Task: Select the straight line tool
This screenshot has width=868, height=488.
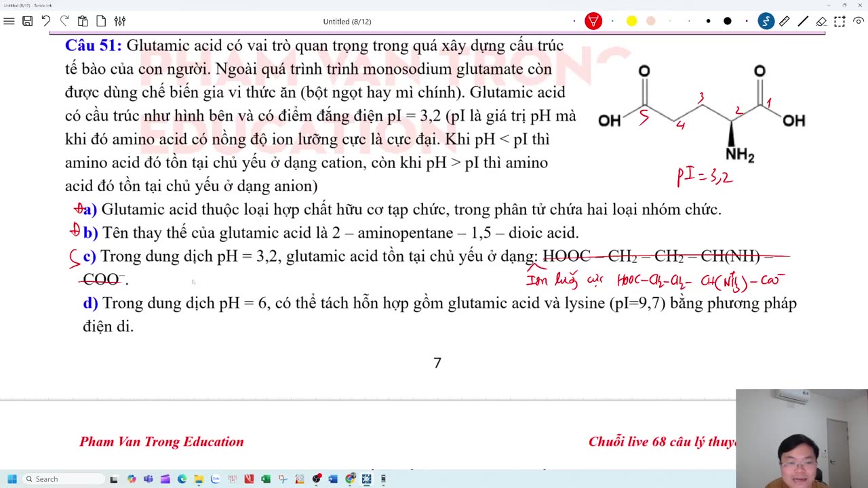Action: (803, 21)
